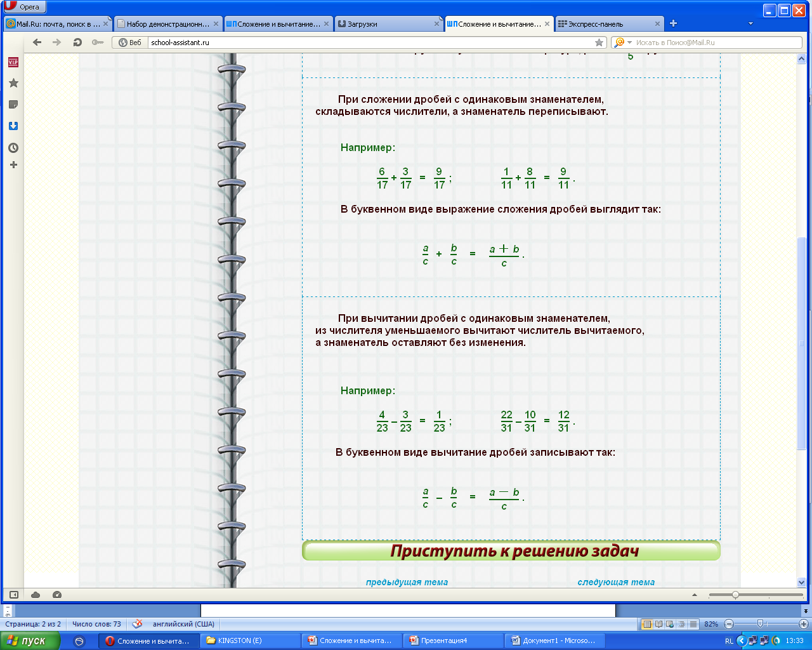Open the VIP panel in the sidebar
812x650 pixels.
coord(13,62)
